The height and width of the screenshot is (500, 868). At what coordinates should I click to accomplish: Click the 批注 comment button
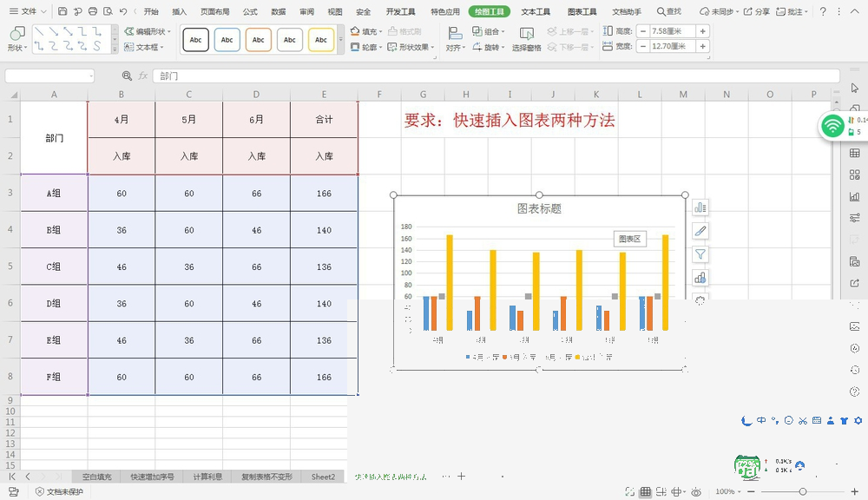(792, 11)
